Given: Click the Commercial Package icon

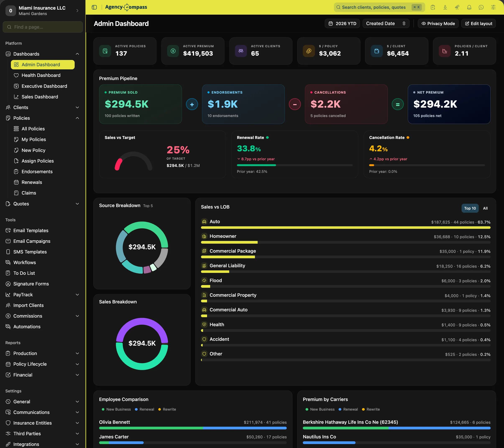Looking at the screenshot, I should coord(204,251).
